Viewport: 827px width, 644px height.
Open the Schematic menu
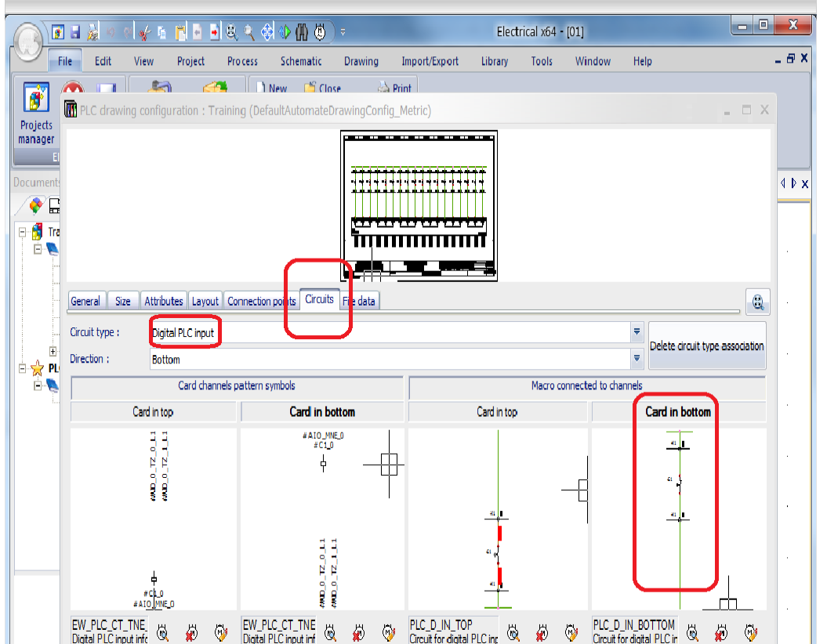pos(301,61)
